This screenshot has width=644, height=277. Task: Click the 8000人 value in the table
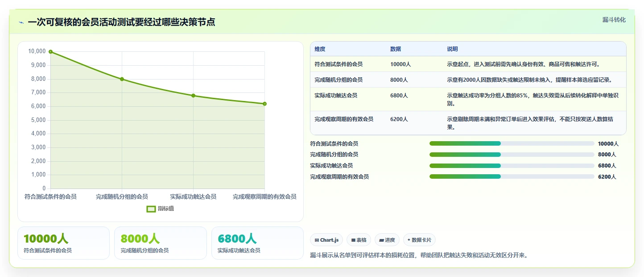pos(399,80)
